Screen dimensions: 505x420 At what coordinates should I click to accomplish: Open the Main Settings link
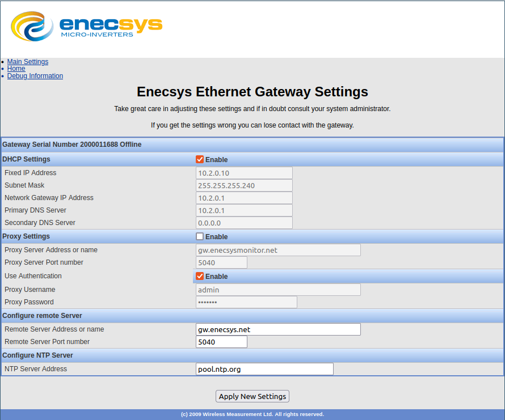27,62
